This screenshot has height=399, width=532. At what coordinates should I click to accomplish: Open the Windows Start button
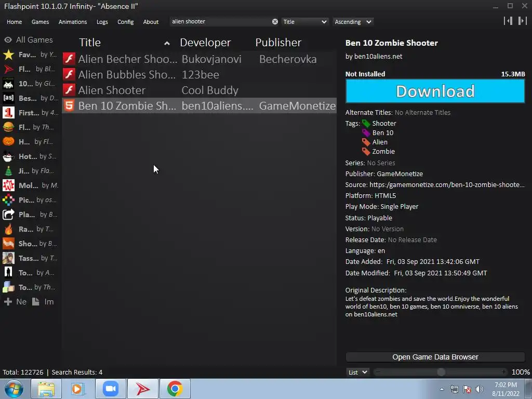(14, 389)
